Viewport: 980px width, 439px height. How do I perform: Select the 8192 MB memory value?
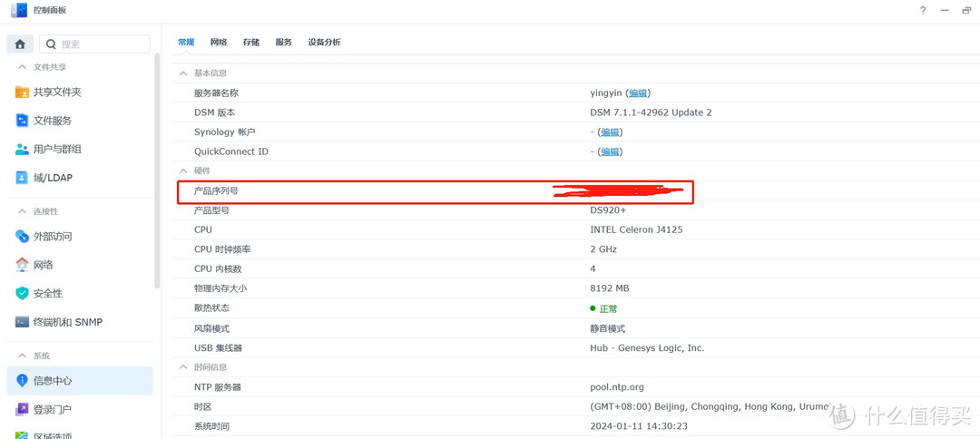pos(610,288)
